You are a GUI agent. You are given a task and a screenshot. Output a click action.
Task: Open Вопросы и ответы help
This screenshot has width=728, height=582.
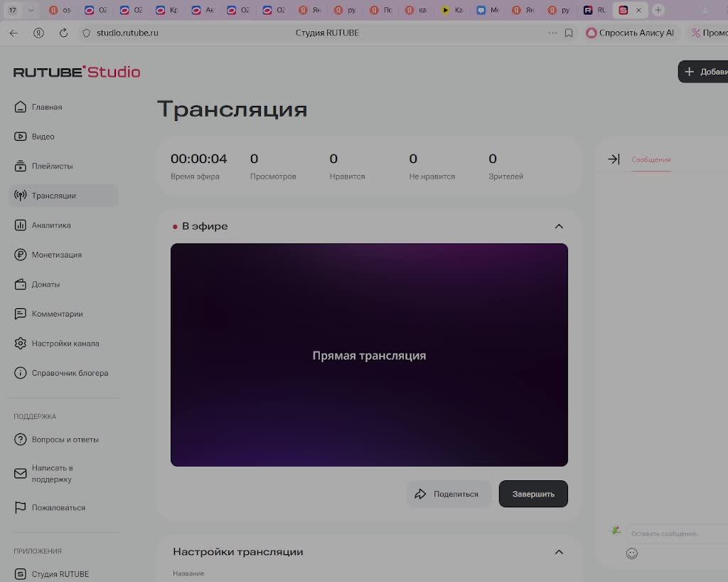56,440
